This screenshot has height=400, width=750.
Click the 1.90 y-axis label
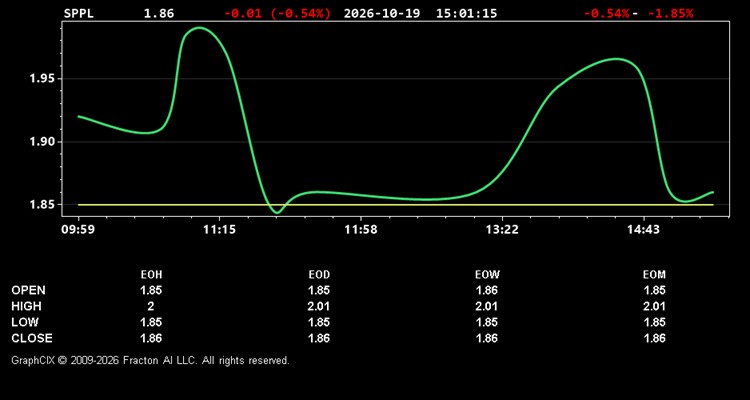click(x=40, y=142)
